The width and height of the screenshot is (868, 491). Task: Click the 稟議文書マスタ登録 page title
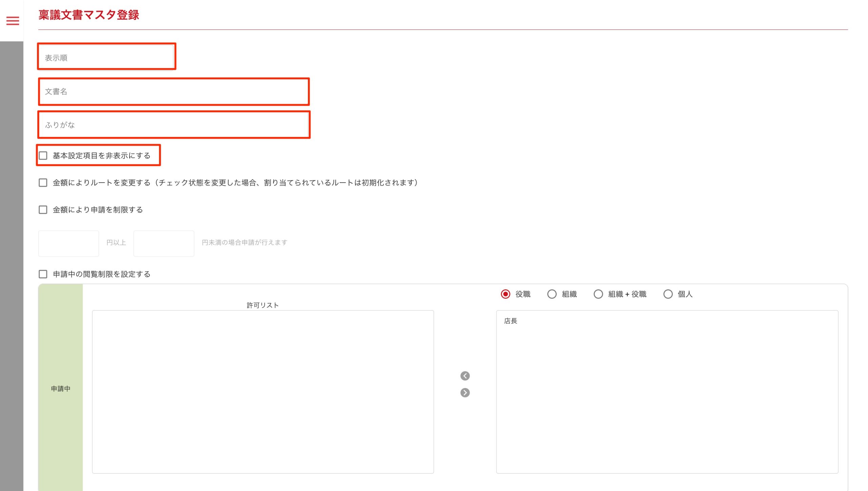point(89,15)
